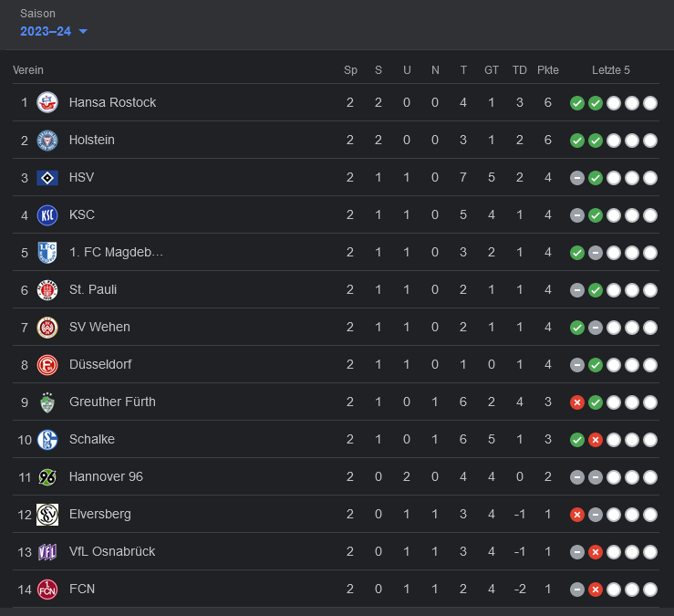This screenshot has width=674, height=616.
Task: Click Hansa Rostock's first green win indicator
Action: click(577, 102)
